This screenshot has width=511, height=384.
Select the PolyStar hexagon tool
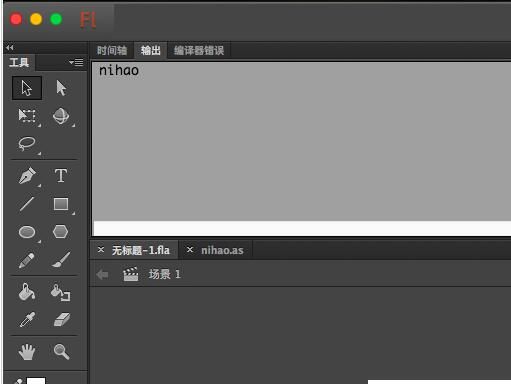click(x=61, y=231)
